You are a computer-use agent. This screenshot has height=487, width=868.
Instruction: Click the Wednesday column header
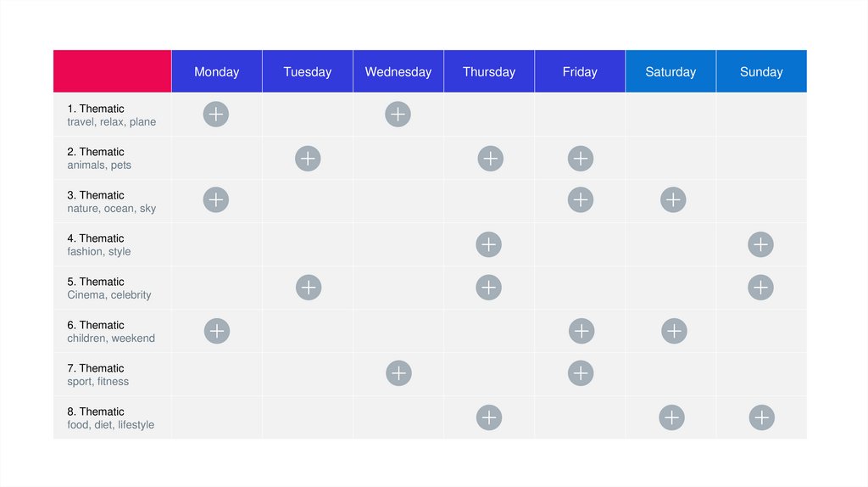(x=398, y=72)
